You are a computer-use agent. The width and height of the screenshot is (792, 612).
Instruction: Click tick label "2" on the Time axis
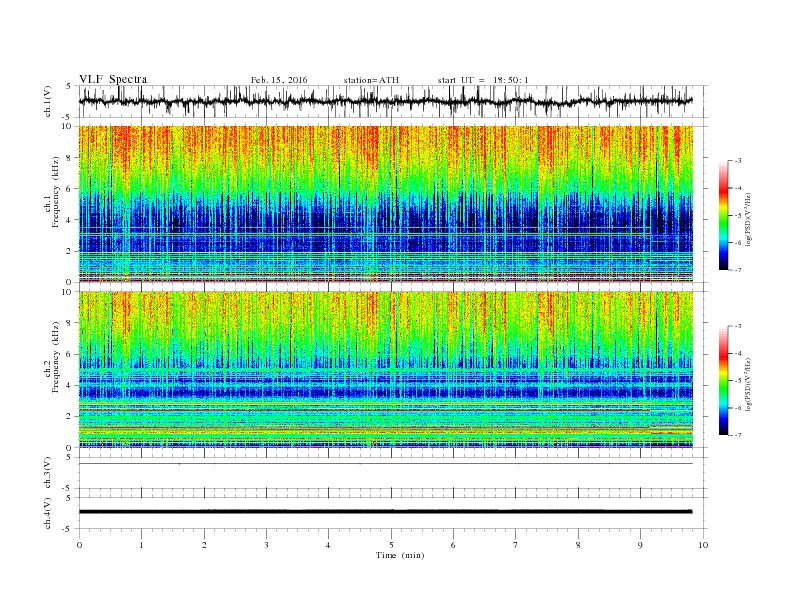coord(204,545)
